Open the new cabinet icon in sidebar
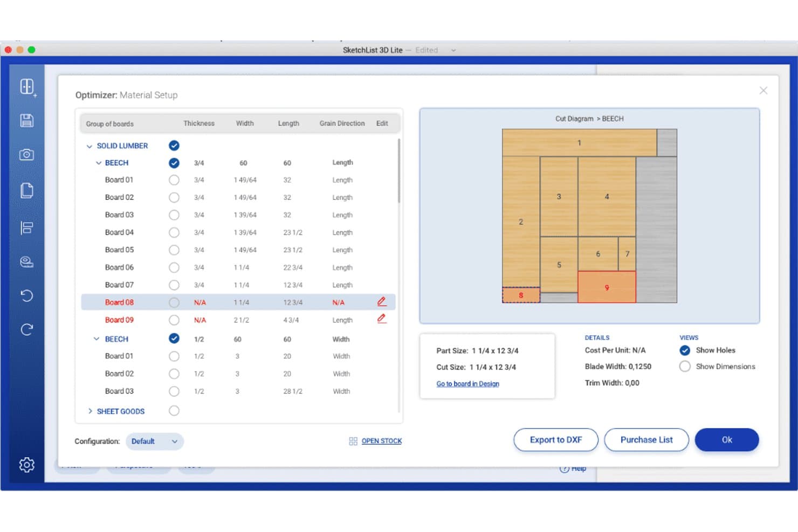 [27, 87]
